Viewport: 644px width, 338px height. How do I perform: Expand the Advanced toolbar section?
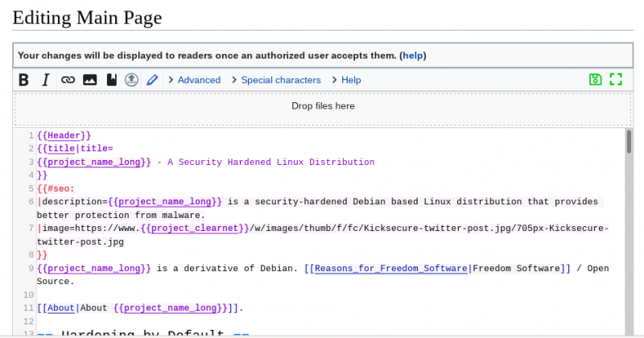tap(198, 80)
